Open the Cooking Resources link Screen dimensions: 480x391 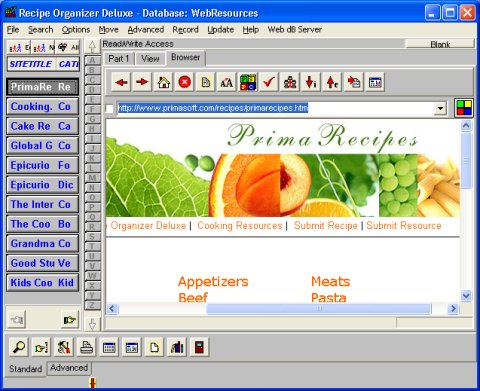tap(240, 226)
